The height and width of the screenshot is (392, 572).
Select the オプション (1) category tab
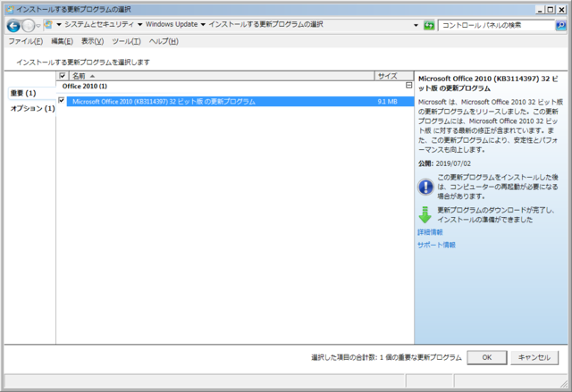(32, 108)
